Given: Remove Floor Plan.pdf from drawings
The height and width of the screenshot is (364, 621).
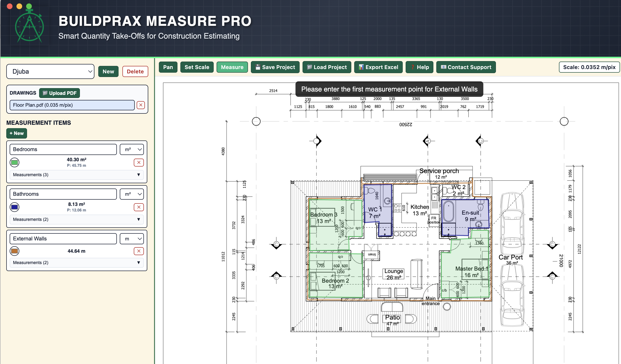Looking at the screenshot, I should click(141, 105).
